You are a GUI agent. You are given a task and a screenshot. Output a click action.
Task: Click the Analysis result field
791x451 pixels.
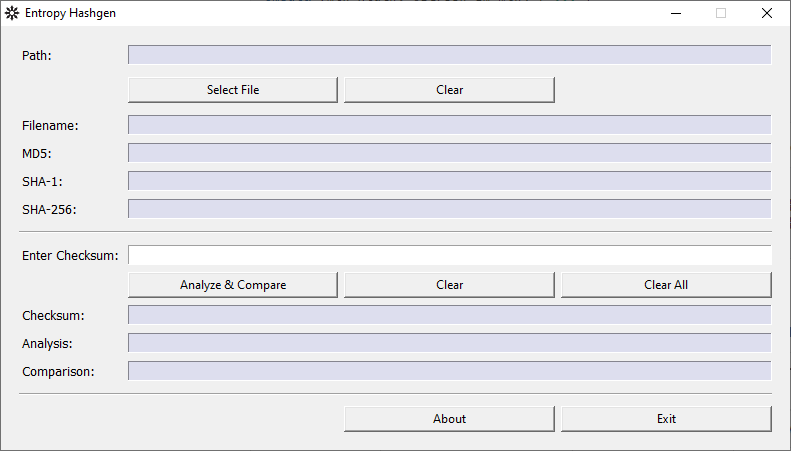pos(449,343)
